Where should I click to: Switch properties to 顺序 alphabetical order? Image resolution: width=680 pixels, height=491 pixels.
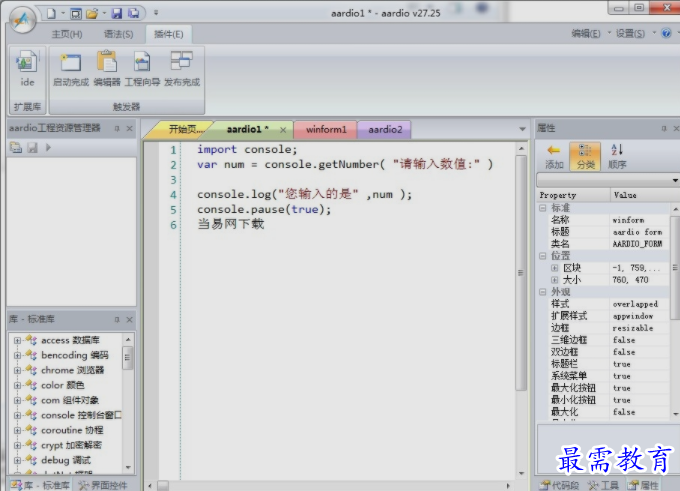coord(617,156)
